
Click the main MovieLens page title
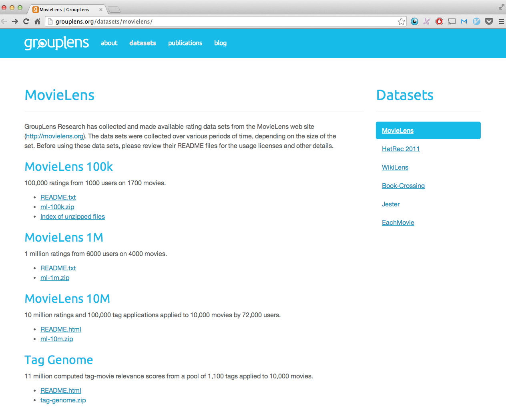[x=60, y=95]
